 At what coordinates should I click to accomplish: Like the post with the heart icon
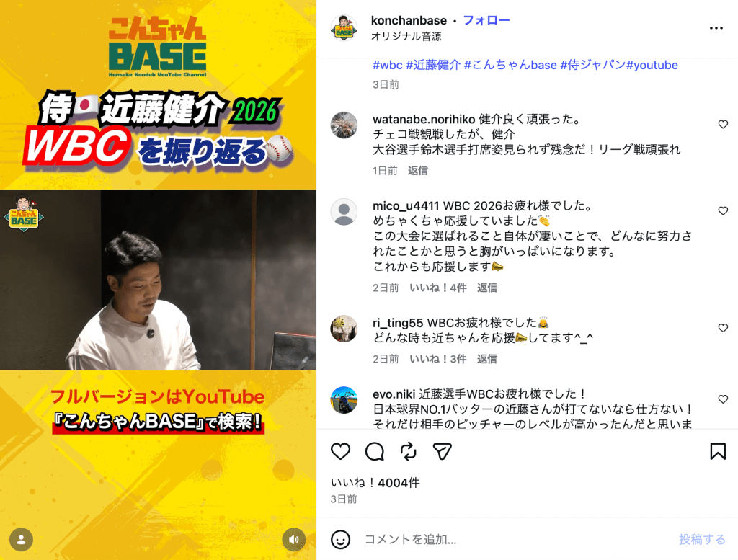click(340, 451)
